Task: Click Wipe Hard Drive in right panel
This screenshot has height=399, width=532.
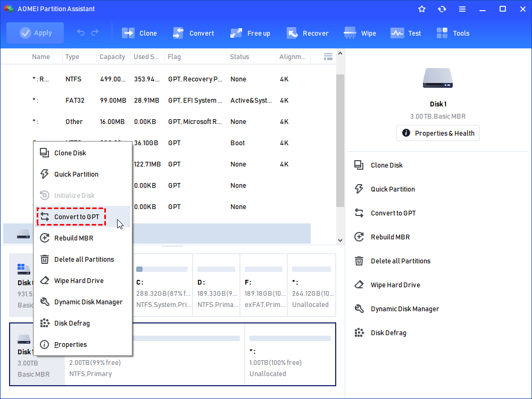Action: click(395, 285)
